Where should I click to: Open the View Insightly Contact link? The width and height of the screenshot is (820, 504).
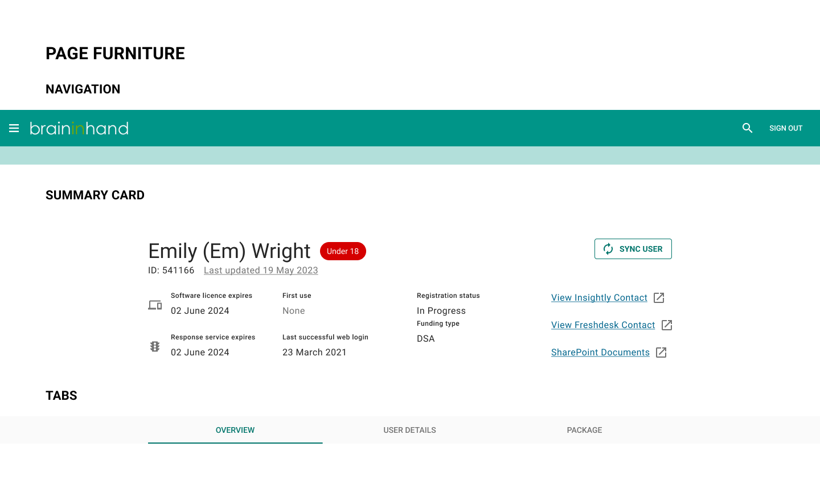tap(599, 298)
